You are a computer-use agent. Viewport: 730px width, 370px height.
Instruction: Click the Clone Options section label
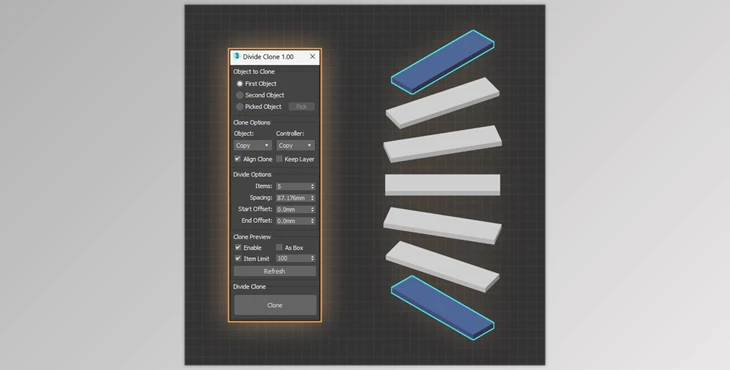coord(252,123)
